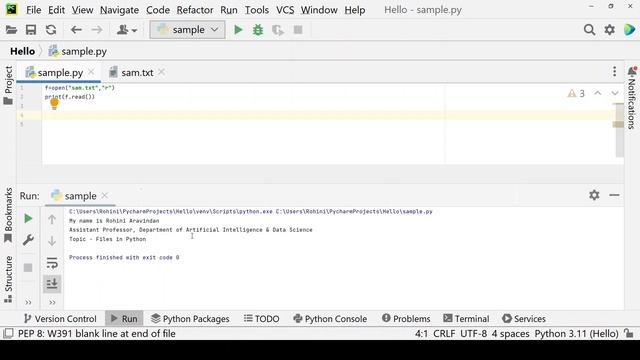Open Version Control tool window
This screenshot has width=640, height=360.
point(60,319)
